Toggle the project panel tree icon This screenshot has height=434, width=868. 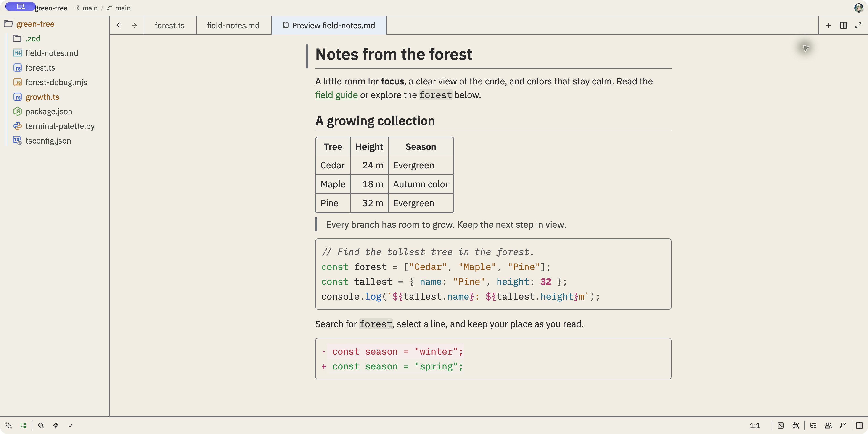click(23, 425)
